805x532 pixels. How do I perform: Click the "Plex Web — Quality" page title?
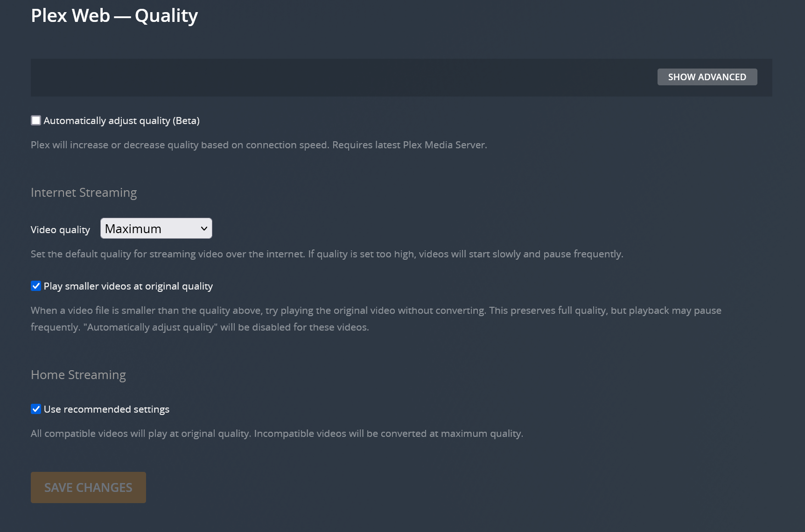click(114, 16)
